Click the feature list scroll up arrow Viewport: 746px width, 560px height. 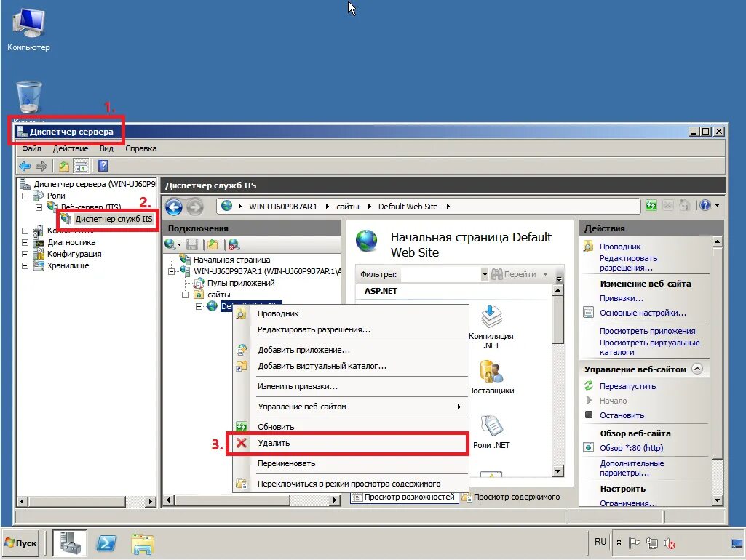click(x=558, y=290)
